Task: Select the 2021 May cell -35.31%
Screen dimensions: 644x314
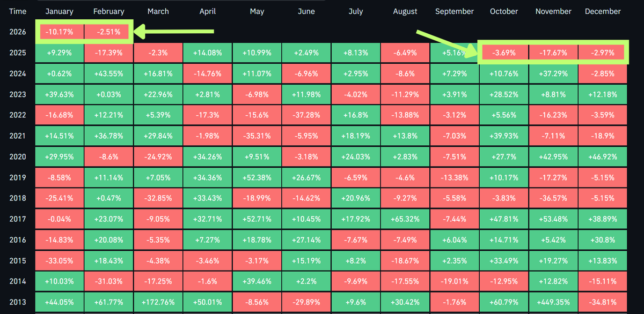Action: coord(257,136)
